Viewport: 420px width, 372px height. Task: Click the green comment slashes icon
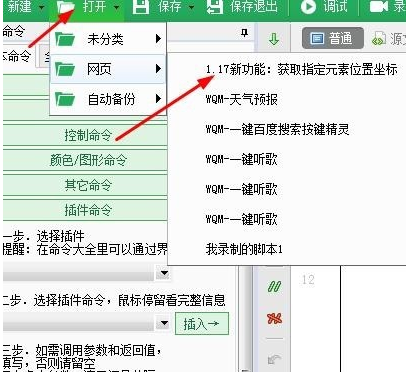(274, 286)
